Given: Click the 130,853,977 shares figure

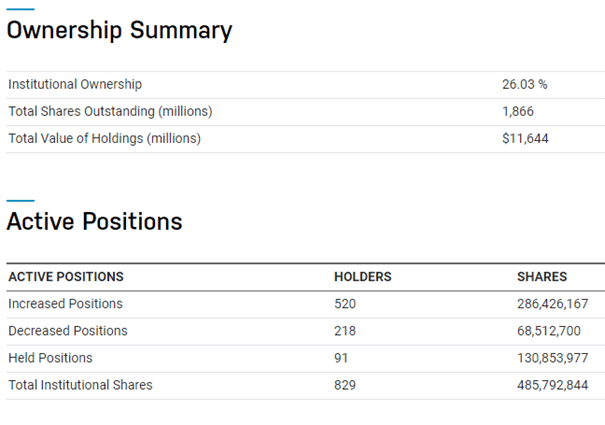Looking at the screenshot, I should pyautogui.click(x=552, y=358).
